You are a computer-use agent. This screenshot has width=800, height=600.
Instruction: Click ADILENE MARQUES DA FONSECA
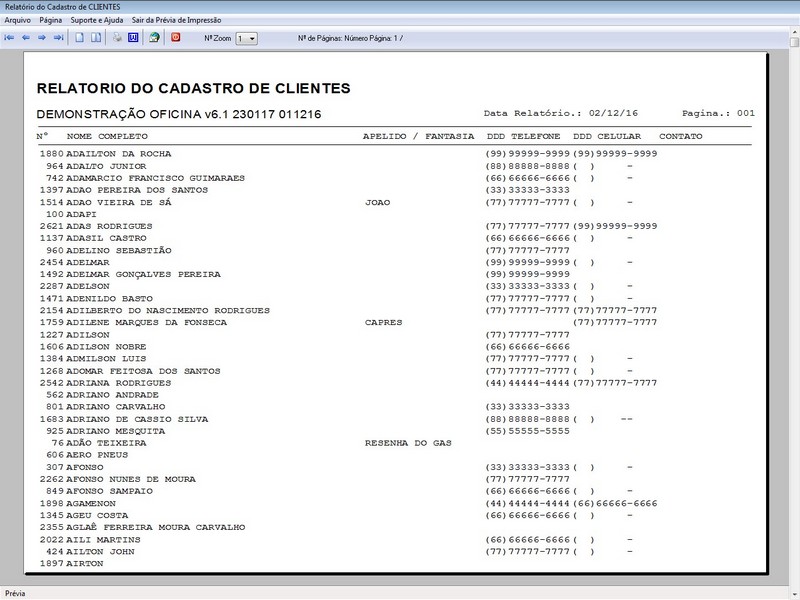(x=146, y=322)
